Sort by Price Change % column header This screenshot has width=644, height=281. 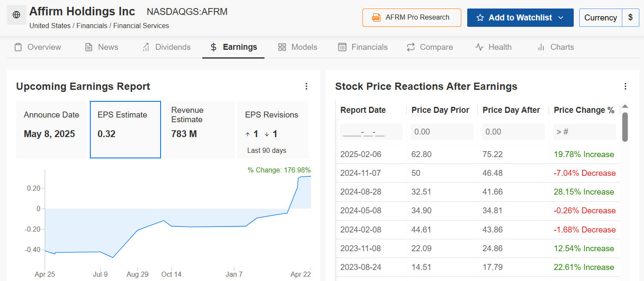coord(584,110)
